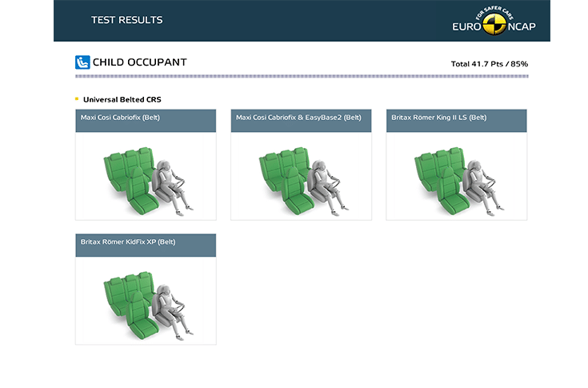Select Britax Römer KidFix XP (Belt) header

146,245
